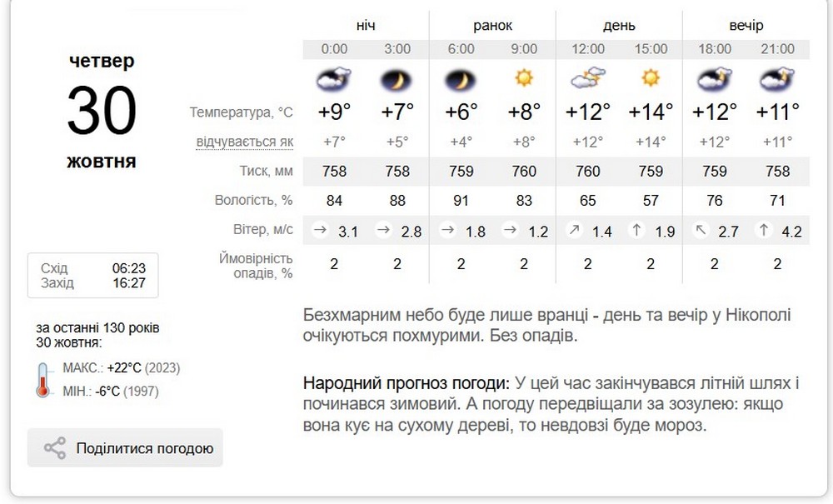Click the upward wind arrow under 15:00
Screen dimensions: 833x504
[636, 230]
